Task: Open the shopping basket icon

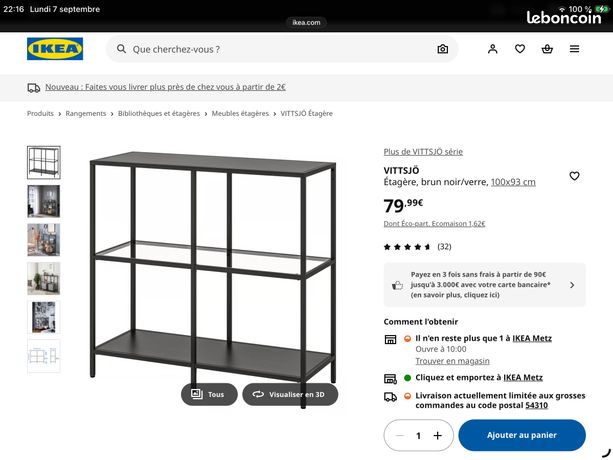Action: (547, 49)
